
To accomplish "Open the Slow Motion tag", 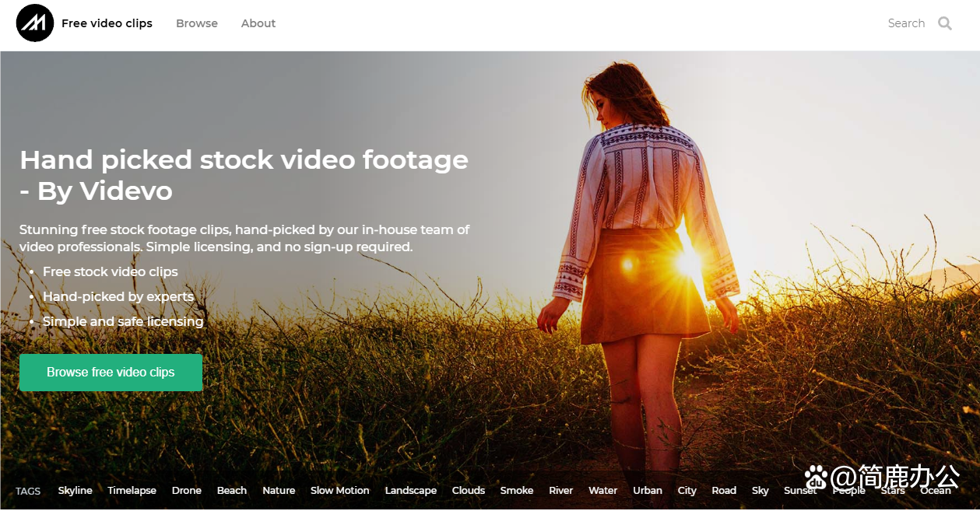I will (340, 491).
